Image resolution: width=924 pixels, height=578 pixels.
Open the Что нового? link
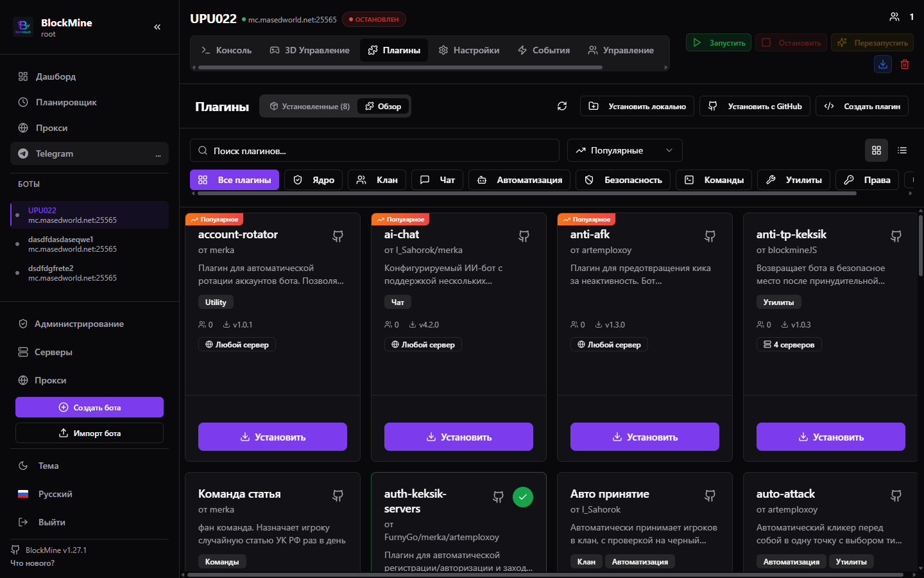coord(32,563)
